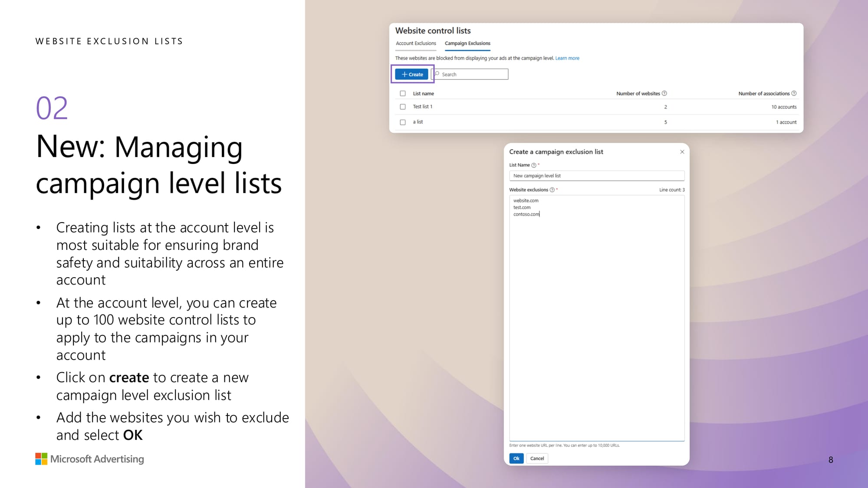Image resolution: width=868 pixels, height=488 pixels.
Task: Check the Test list 1 checkbox
Action: pyautogui.click(x=403, y=107)
